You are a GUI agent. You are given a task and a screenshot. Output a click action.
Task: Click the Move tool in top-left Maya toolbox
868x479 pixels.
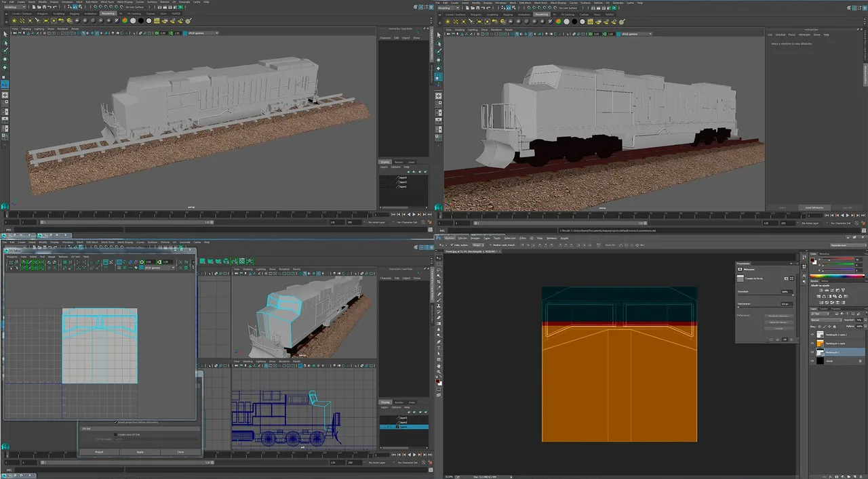point(5,59)
